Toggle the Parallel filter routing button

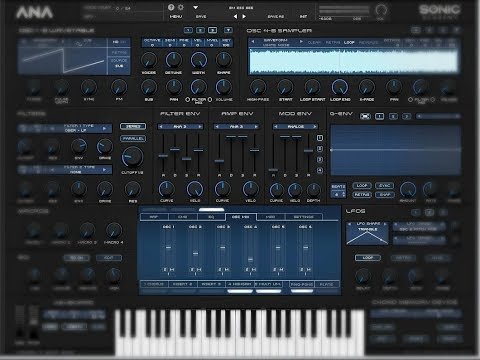(x=133, y=138)
